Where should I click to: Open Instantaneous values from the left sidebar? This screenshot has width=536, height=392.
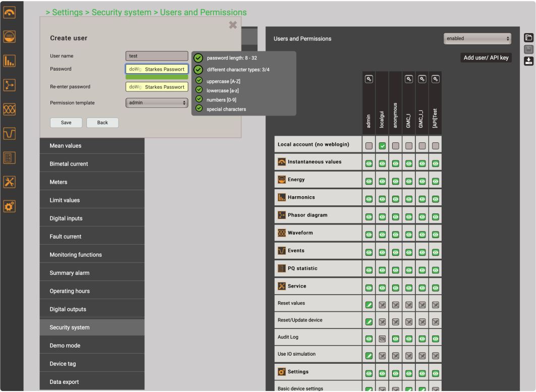pyautogui.click(x=9, y=13)
